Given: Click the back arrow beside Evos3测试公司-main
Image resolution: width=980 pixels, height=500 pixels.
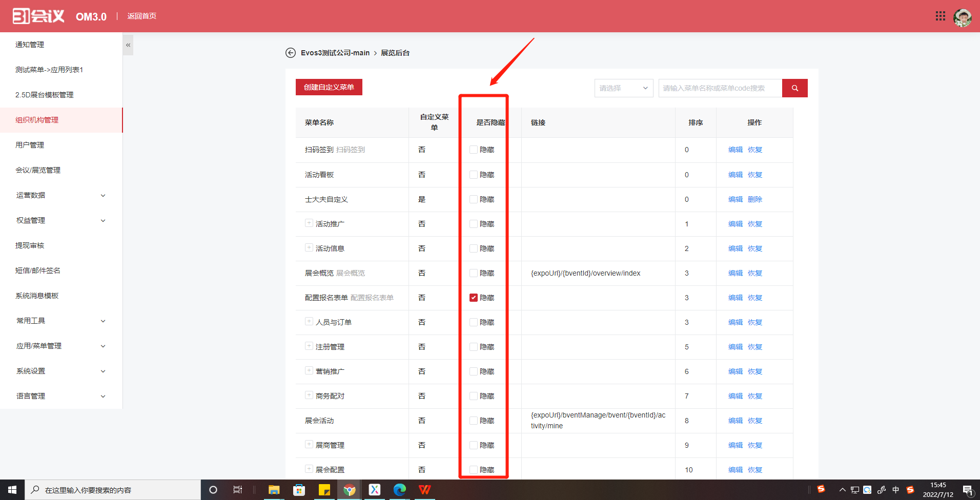Looking at the screenshot, I should pyautogui.click(x=291, y=53).
